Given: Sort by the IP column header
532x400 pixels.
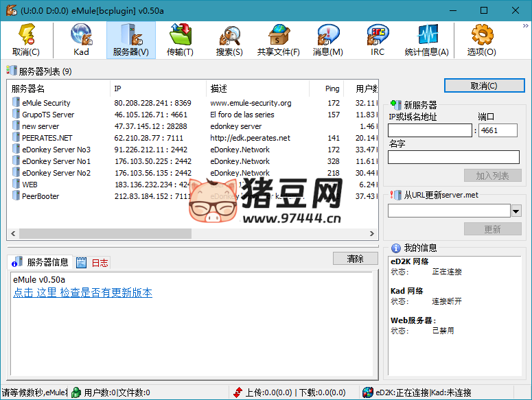Looking at the screenshot, I should pyautogui.click(x=158, y=89).
